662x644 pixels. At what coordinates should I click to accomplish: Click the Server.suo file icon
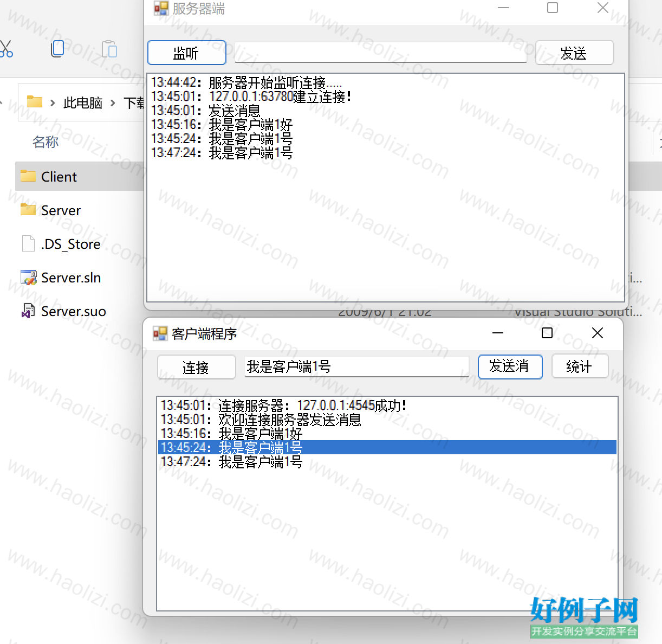tap(28, 311)
